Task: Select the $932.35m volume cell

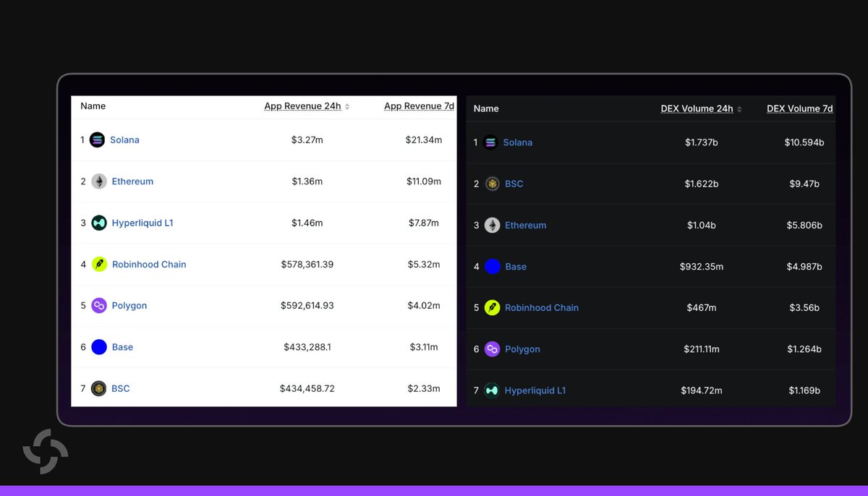Action: (702, 266)
